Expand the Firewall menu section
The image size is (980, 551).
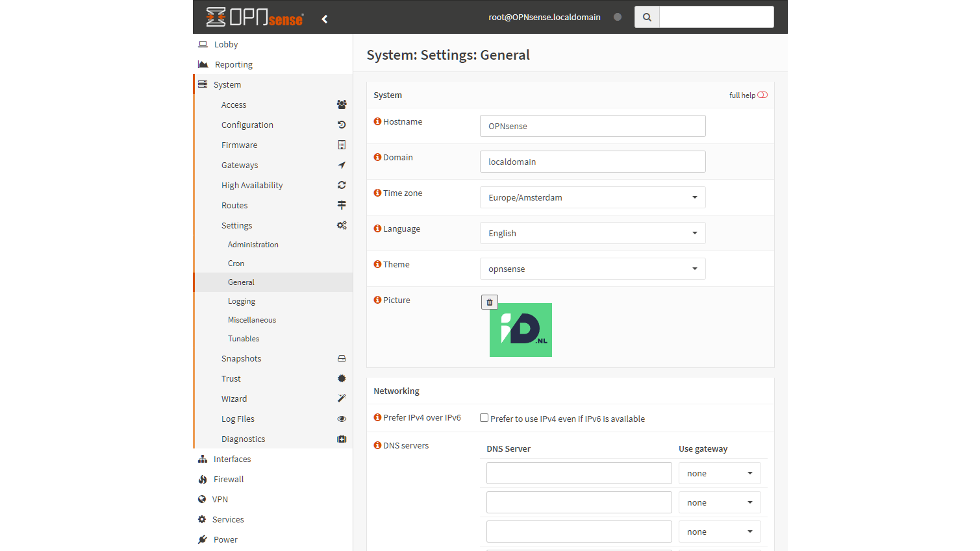(x=273, y=479)
